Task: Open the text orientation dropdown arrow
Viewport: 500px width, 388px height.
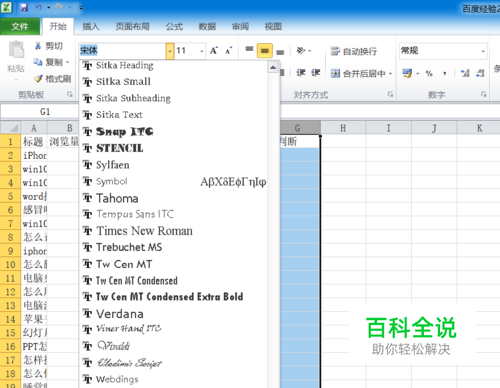Action: pyautogui.click(x=310, y=51)
